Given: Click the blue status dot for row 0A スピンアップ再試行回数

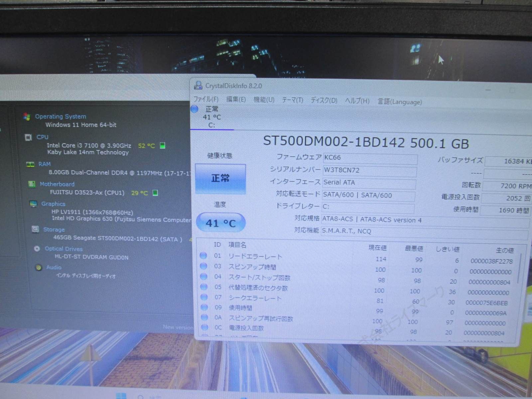Looking at the screenshot, I should (x=204, y=318).
